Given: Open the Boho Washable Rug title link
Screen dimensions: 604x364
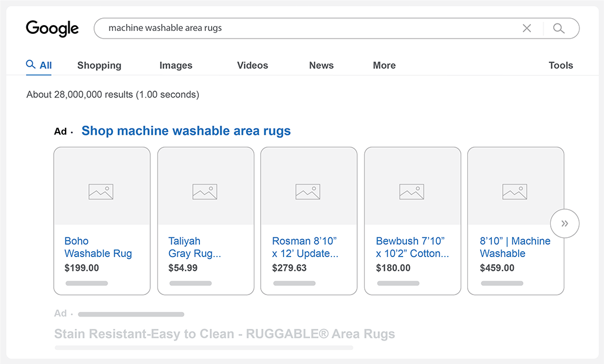Looking at the screenshot, I should [98, 247].
